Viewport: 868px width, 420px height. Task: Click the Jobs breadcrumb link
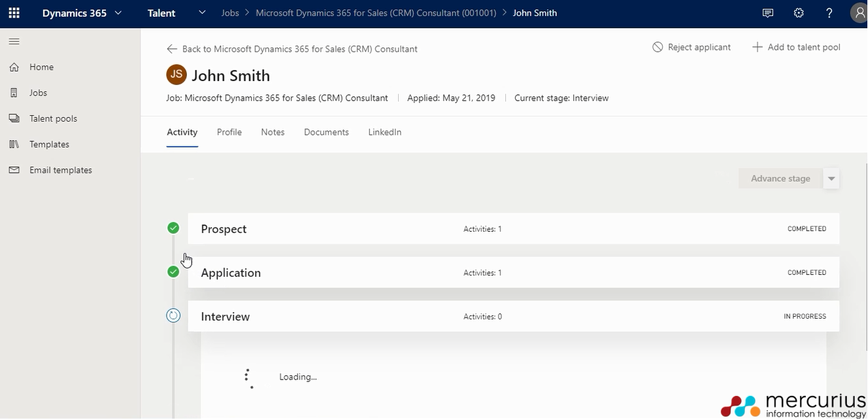(230, 13)
